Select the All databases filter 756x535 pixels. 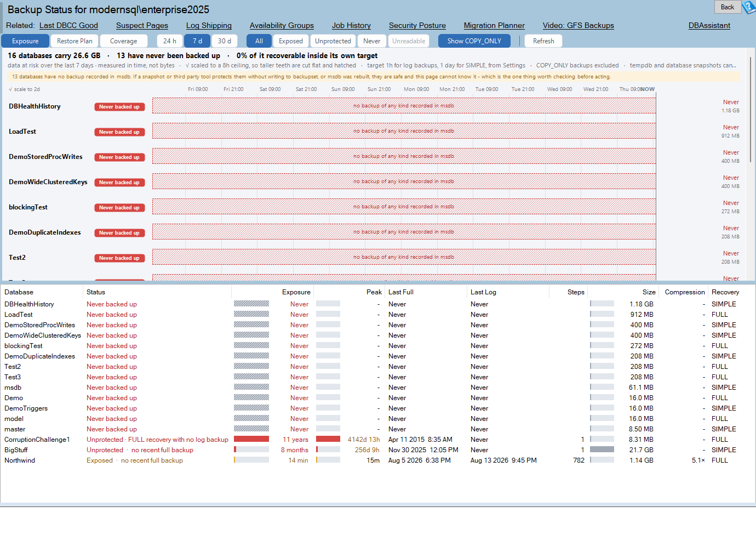[x=259, y=41]
